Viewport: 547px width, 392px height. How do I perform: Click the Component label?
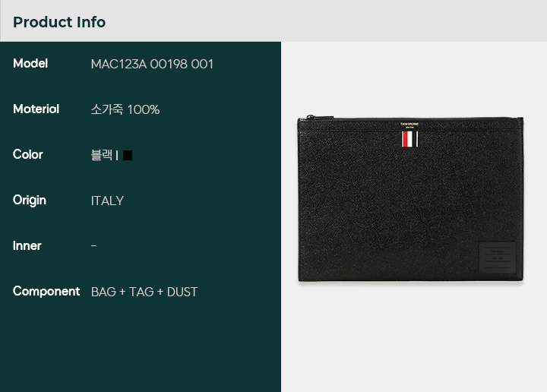click(46, 292)
